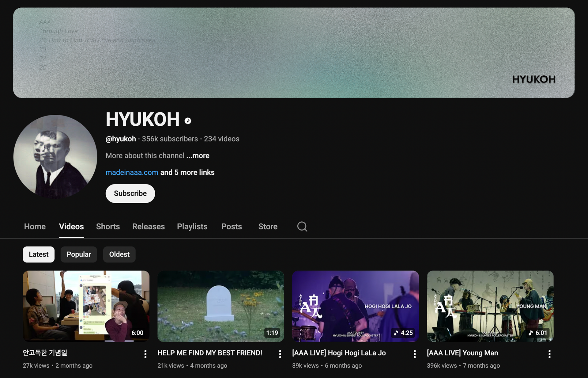Image resolution: width=588 pixels, height=378 pixels.
Task: Switch to the Shorts tab
Action: point(108,227)
